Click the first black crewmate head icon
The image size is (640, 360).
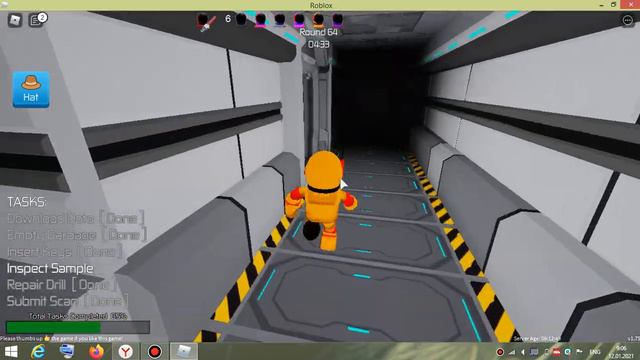click(x=241, y=19)
